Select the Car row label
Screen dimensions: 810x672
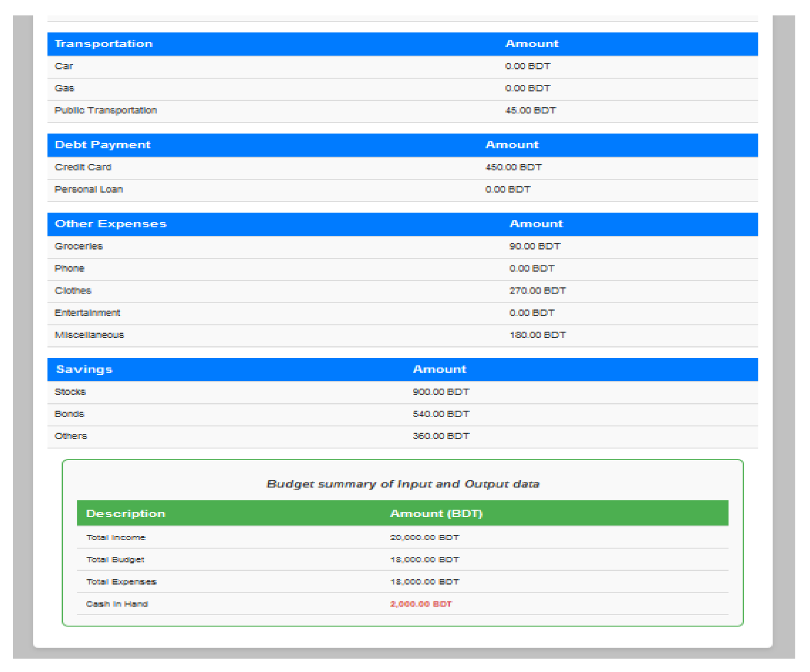coord(64,66)
